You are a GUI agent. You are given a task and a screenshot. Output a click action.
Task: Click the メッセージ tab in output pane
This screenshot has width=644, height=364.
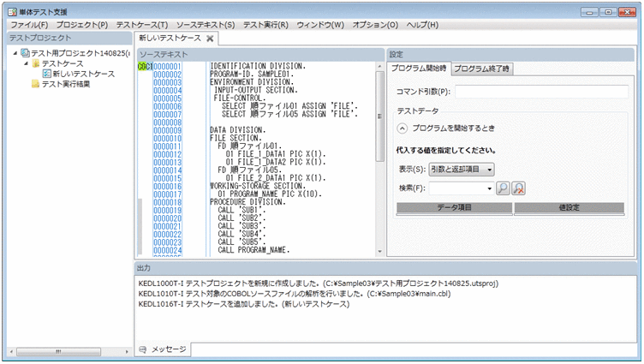[x=163, y=349]
